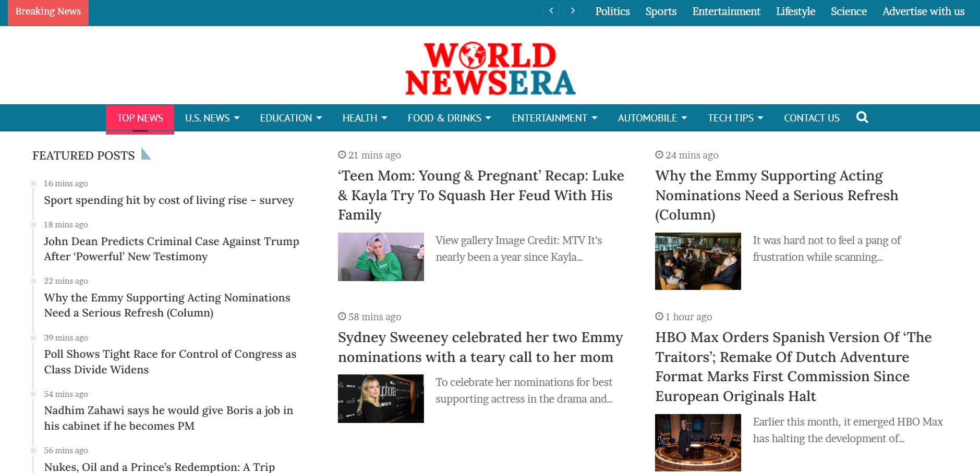980x473 pixels.
Task: Read the John Dean Trump prediction post
Action: coord(171,249)
